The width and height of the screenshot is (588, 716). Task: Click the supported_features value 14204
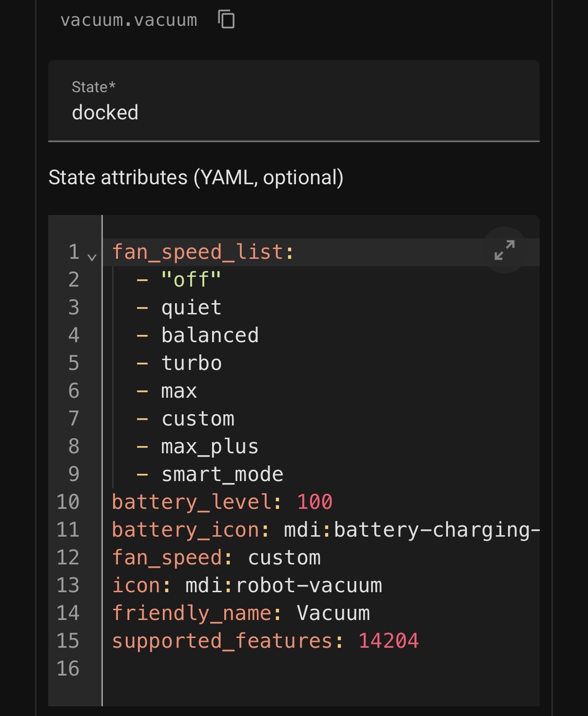coord(389,641)
